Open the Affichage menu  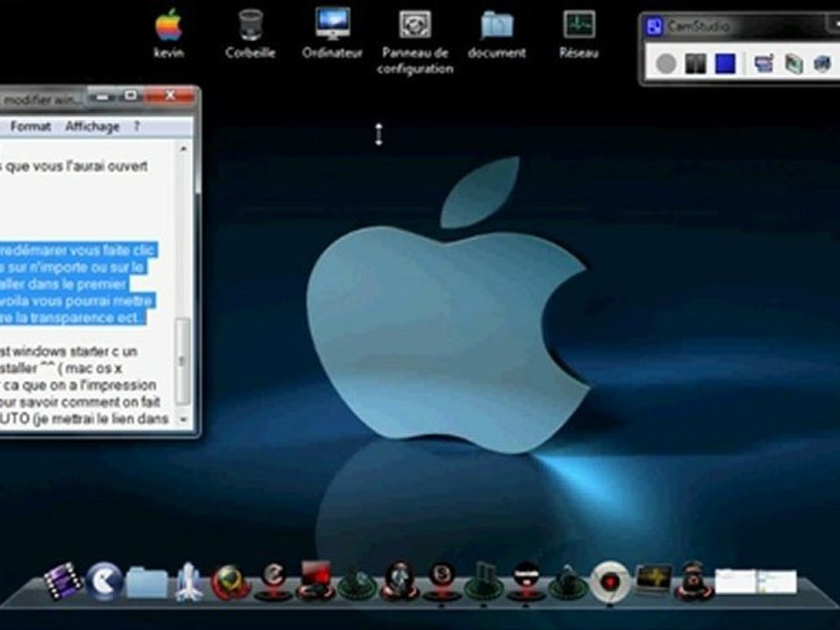[92, 127]
